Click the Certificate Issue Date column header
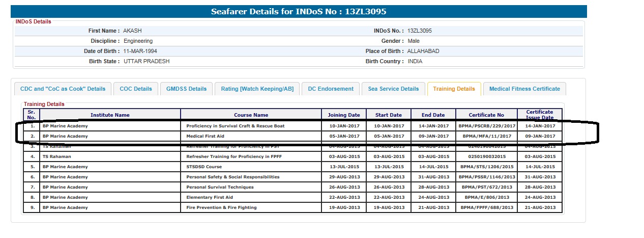 pyautogui.click(x=539, y=115)
